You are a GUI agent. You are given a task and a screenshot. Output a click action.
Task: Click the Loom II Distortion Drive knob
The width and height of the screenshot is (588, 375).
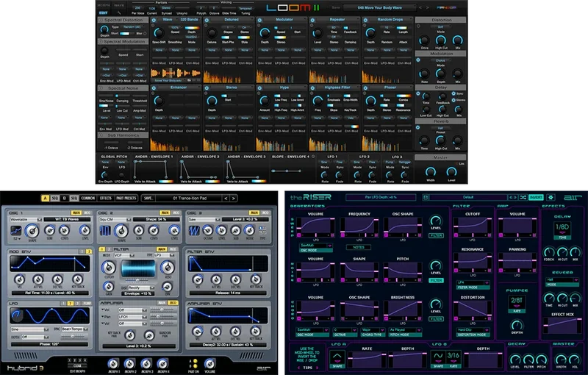[424, 40]
